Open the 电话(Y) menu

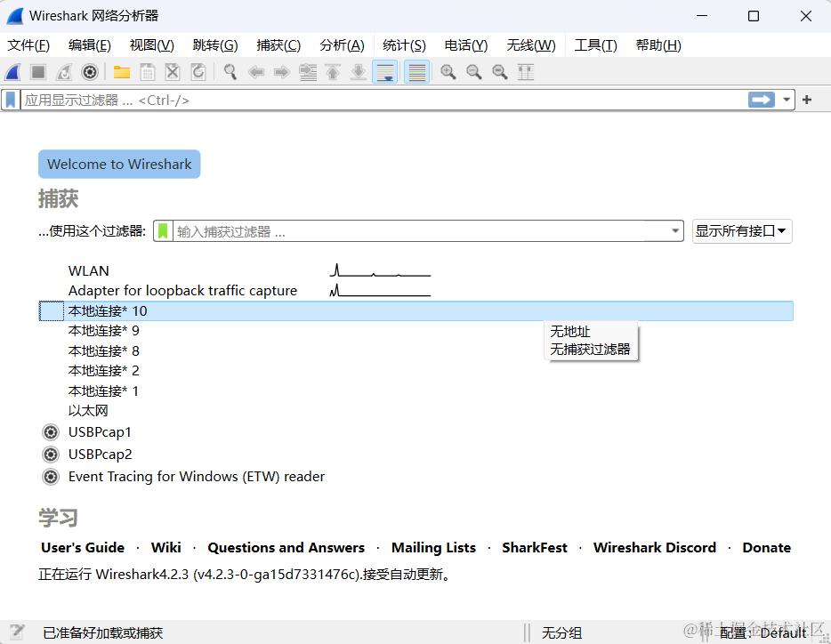466,45
